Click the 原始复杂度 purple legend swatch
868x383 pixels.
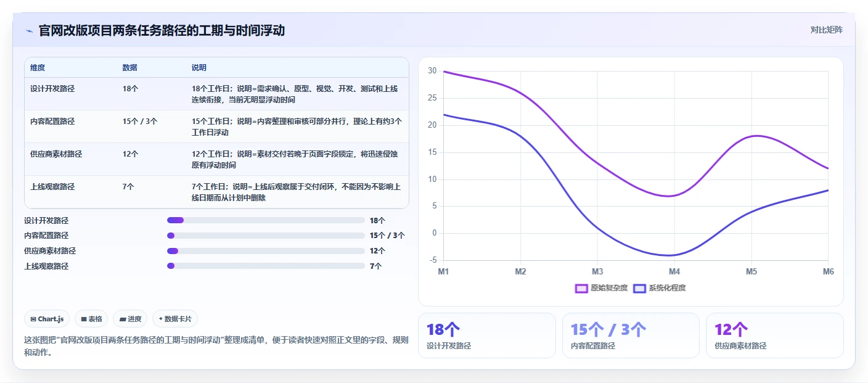point(581,288)
